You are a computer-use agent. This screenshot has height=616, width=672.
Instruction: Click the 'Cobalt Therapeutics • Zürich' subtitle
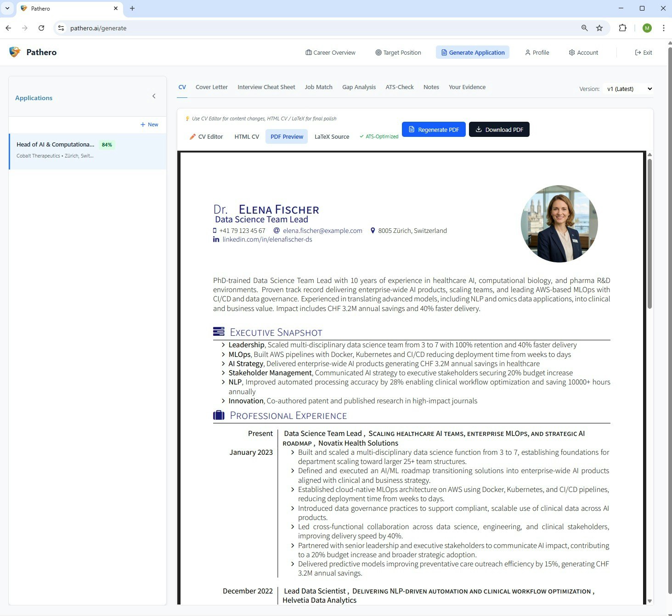pyautogui.click(x=55, y=156)
